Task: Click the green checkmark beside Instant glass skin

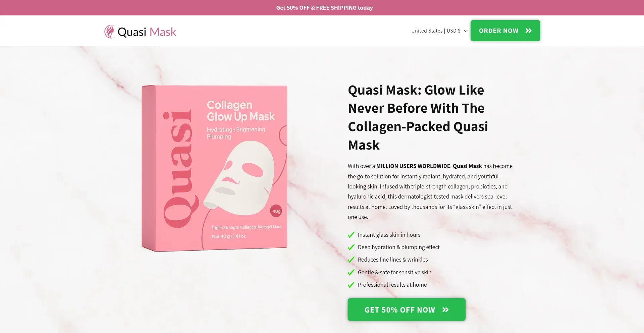Action: coord(351,235)
